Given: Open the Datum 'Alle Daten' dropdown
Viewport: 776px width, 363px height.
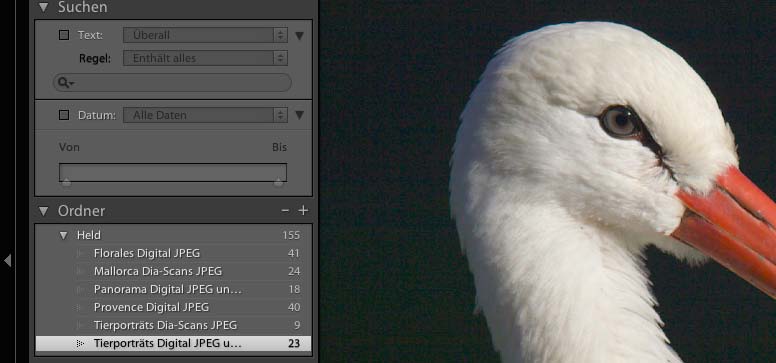Looking at the screenshot, I should [x=205, y=115].
